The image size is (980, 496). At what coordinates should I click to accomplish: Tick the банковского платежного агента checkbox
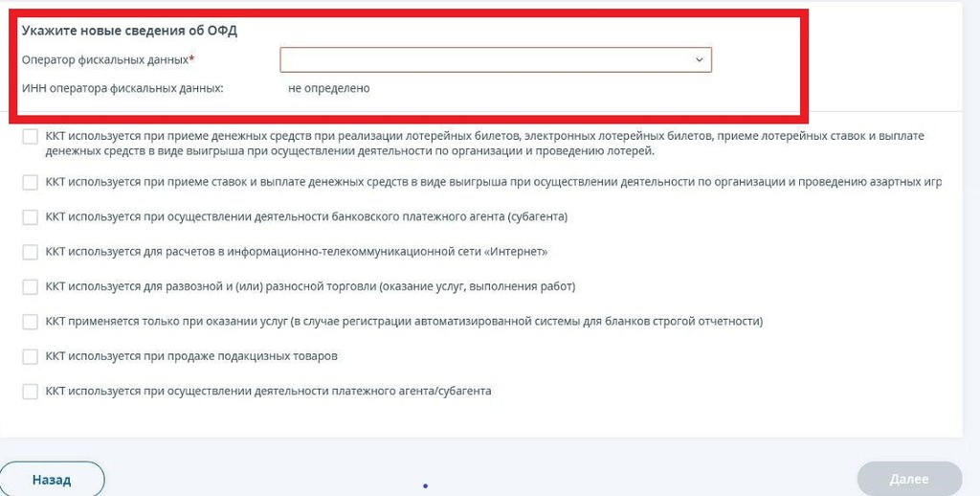click(x=30, y=217)
